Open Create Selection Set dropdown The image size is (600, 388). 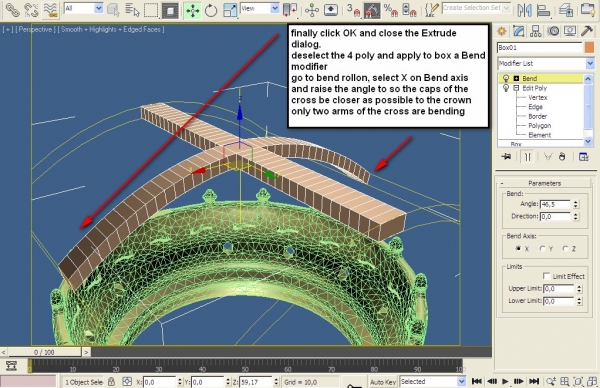(476, 8)
